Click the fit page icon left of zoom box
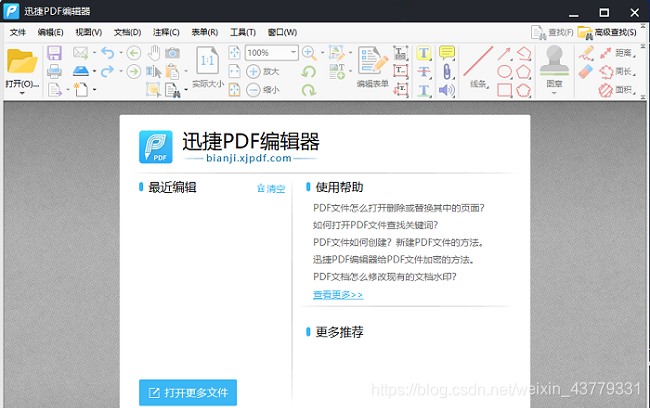The image size is (650, 408). (234, 53)
